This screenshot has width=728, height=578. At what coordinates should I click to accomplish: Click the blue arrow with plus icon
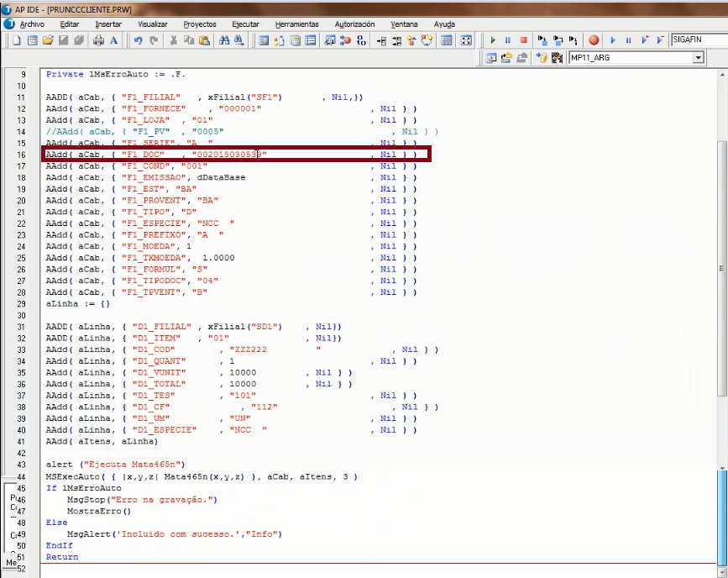(x=644, y=40)
